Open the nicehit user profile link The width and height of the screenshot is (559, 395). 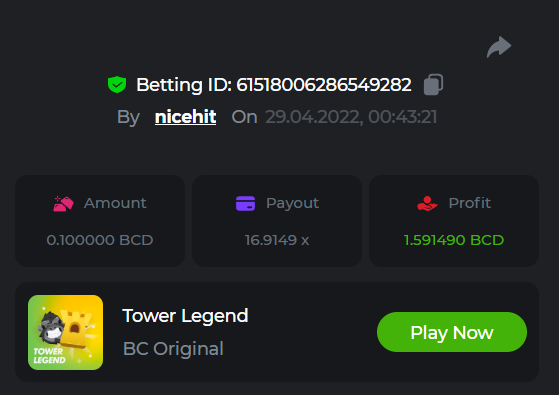(185, 117)
